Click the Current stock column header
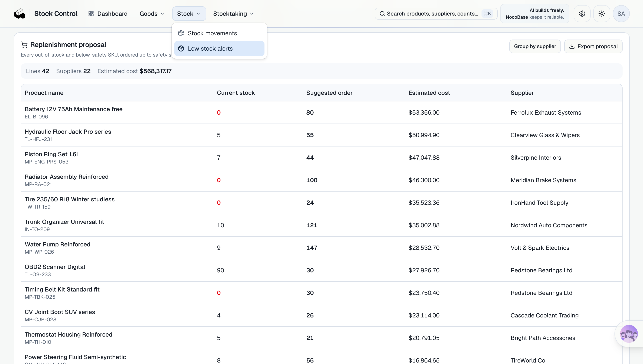 click(x=236, y=93)
